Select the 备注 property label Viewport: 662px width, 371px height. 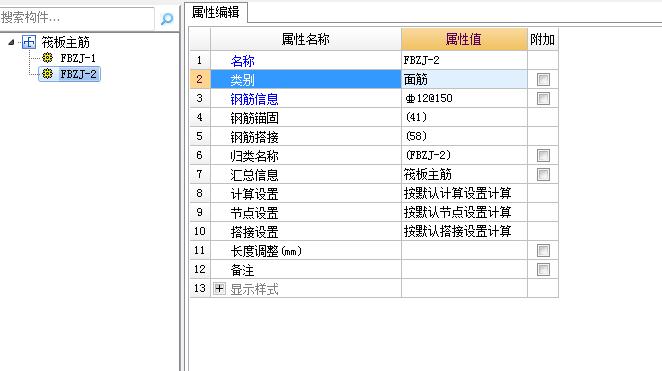(x=242, y=270)
